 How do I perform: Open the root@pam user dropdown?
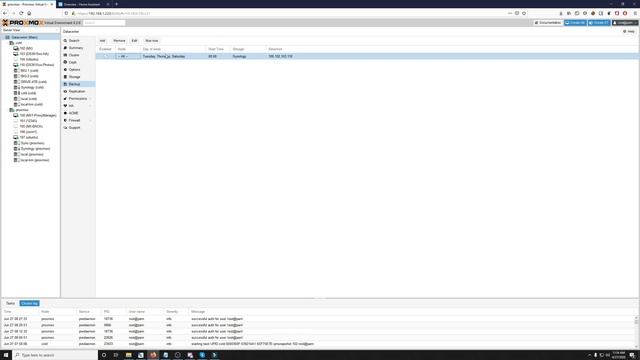pos(624,23)
